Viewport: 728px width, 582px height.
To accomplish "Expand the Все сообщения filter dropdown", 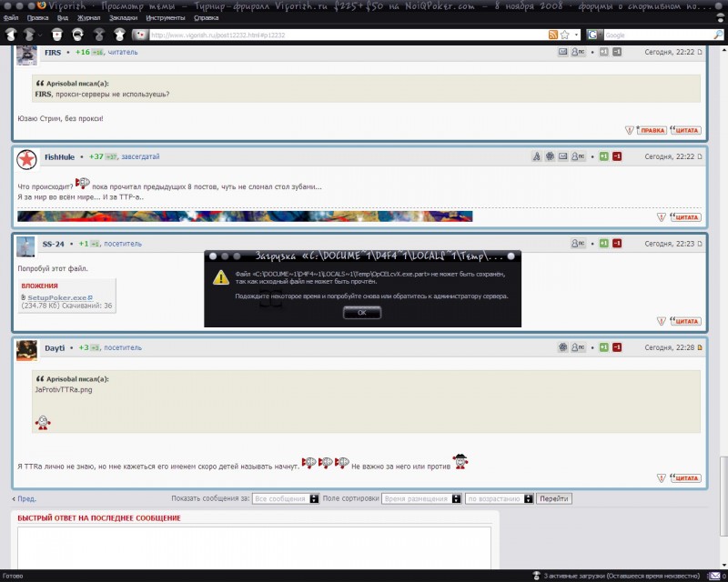I will [x=286, y=498].
